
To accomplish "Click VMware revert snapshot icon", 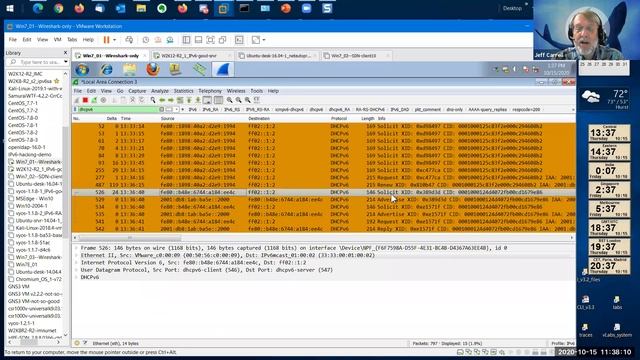I will click(x=158, y=40).
